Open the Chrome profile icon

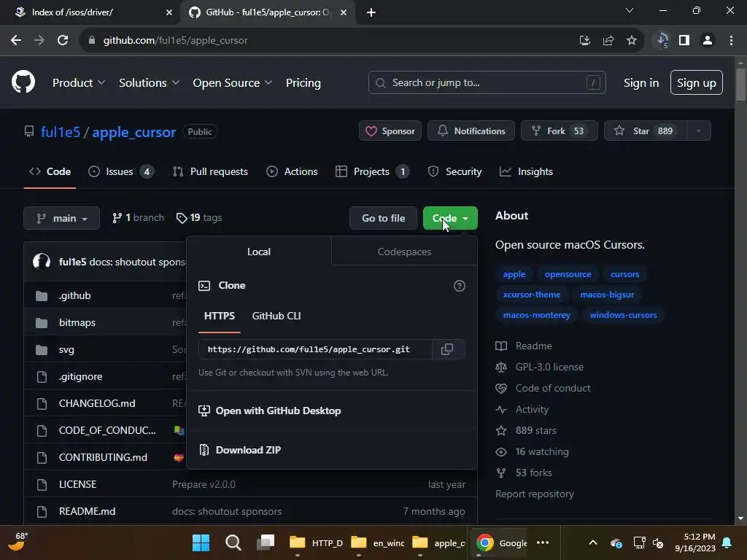708,41
